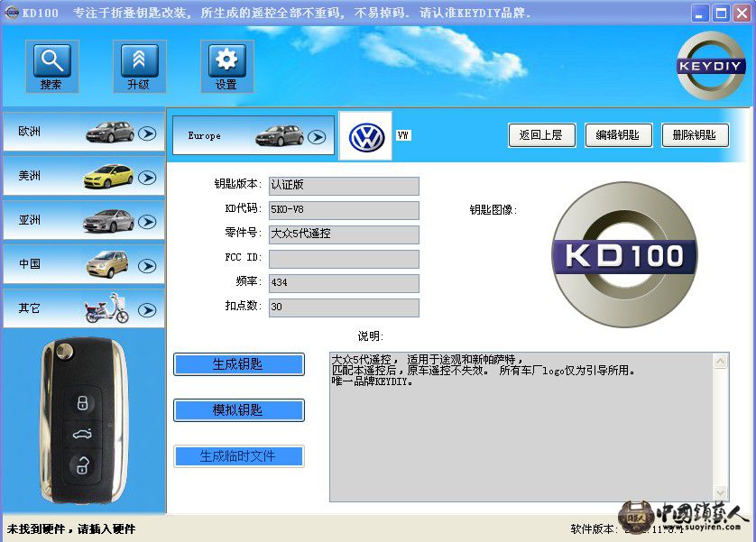Close the KD100 window

pos(742,14)
